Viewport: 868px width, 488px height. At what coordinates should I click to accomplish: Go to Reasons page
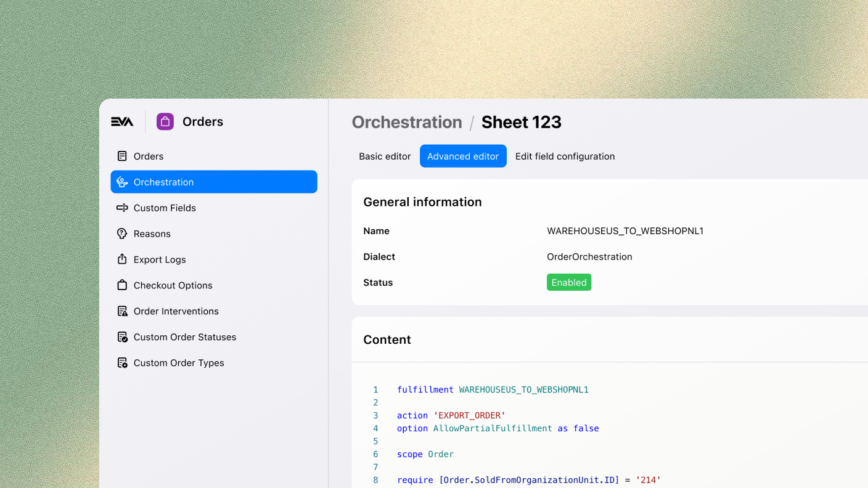pyautogui.click(x=214, y=234)
